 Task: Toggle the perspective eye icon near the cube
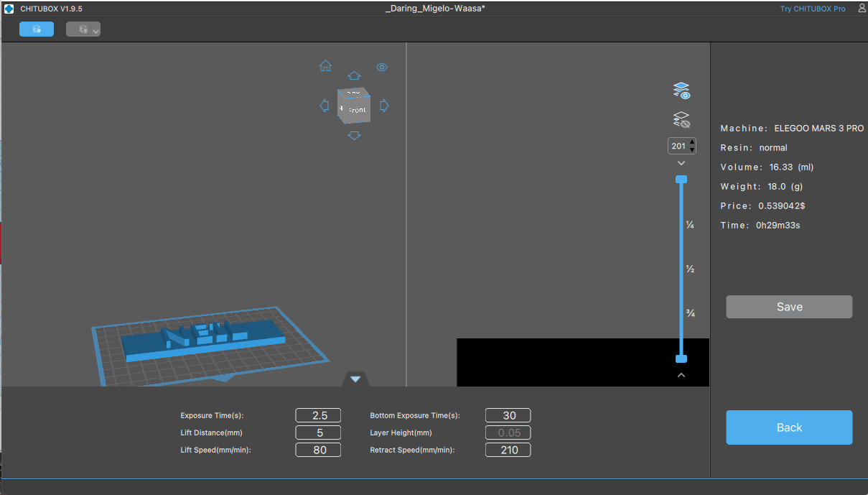(382, 67)
